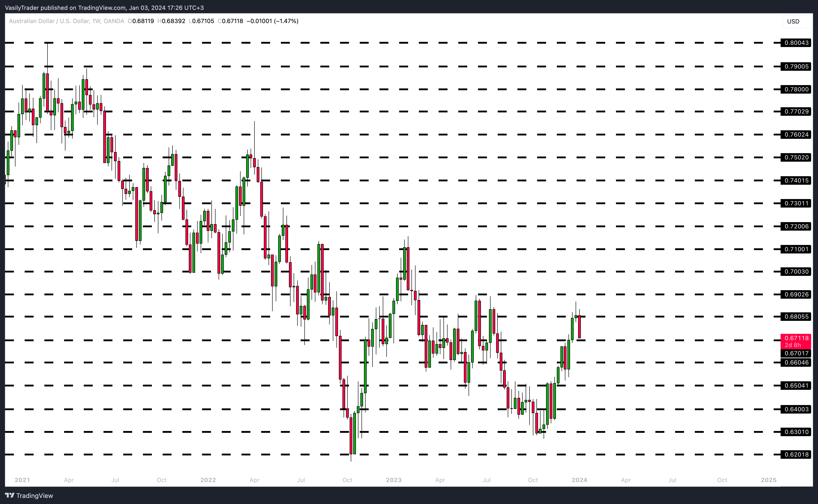Select the 0.63010 price level label
Screen dimensions: 818x504
click(x=796, y=432)
